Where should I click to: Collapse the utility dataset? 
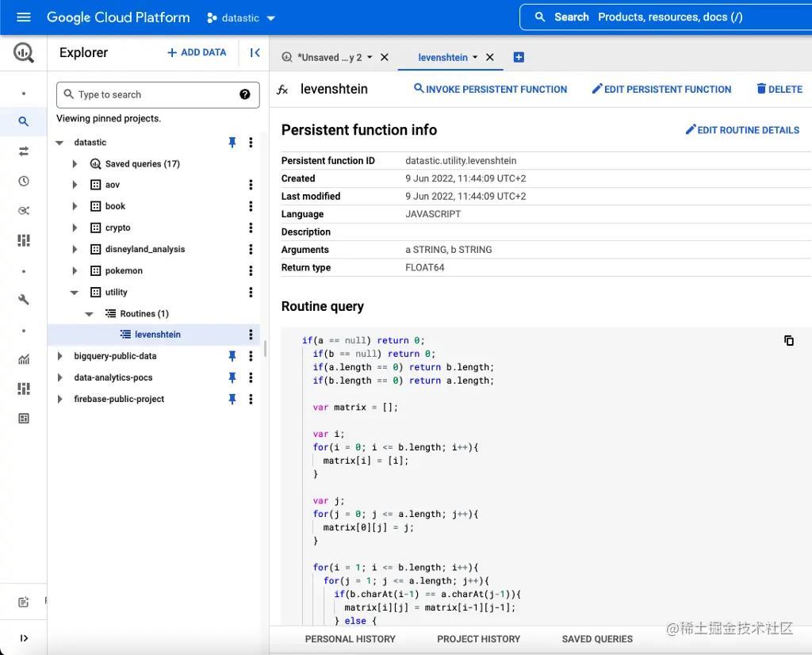(75, 293)
